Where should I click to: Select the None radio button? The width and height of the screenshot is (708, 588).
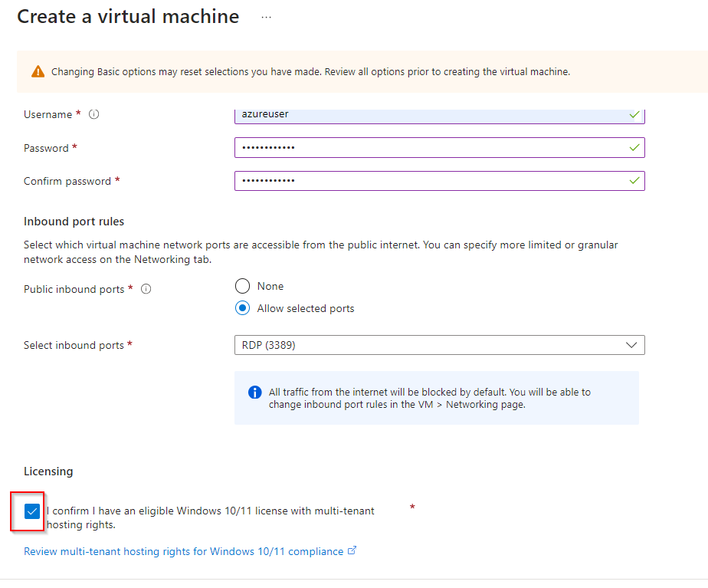242,286
